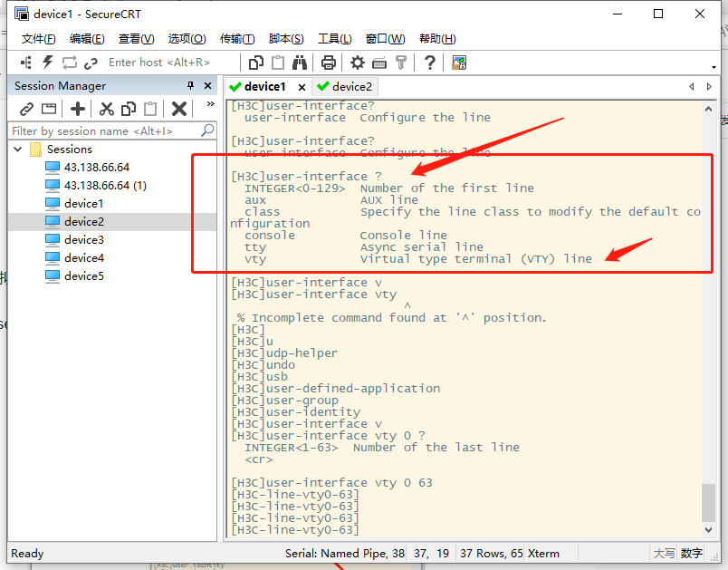Open main toolbar options dropdown arrow
This screenshot has height=570, width=728.
(714, 67)
